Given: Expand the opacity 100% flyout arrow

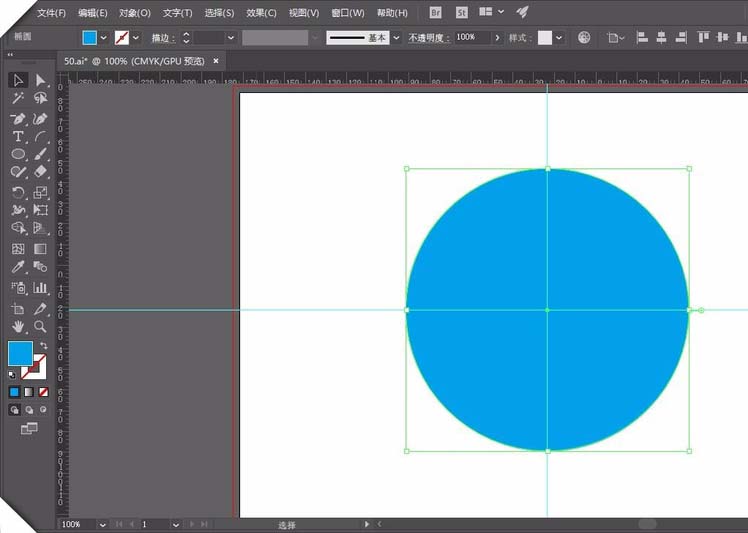Looking at the screenshot, I should pos(497,38).
